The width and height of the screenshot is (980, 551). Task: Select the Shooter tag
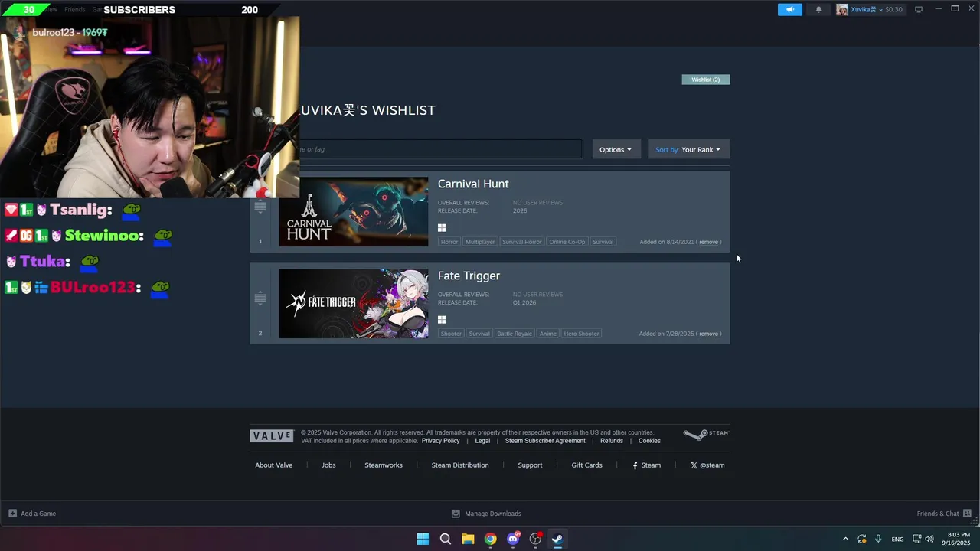point(451,334)
